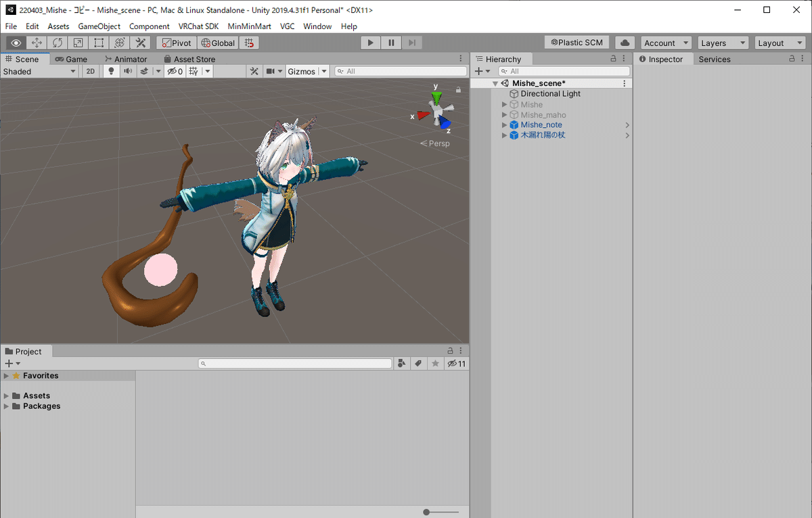
Task: Click the Gizmos button
Action: [301, 71]
